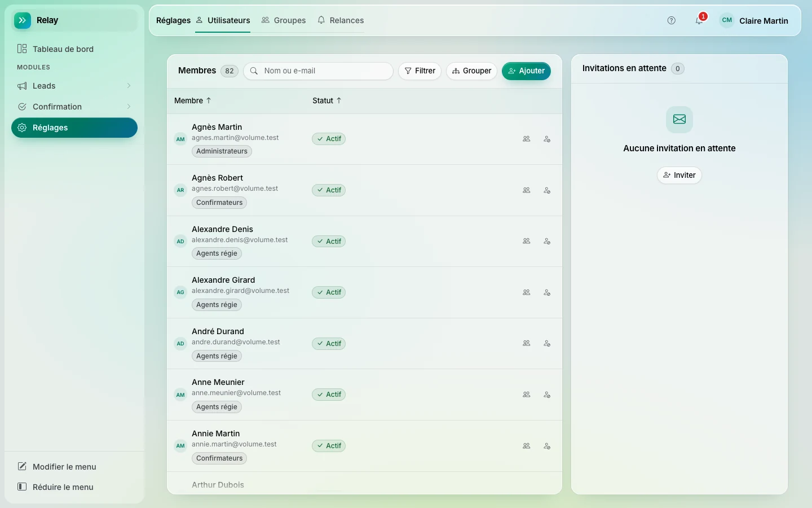Click the Administrateurs tag under Agnès Martin
Viewport: 812px width, 508px height.
[x=222, y=151]
